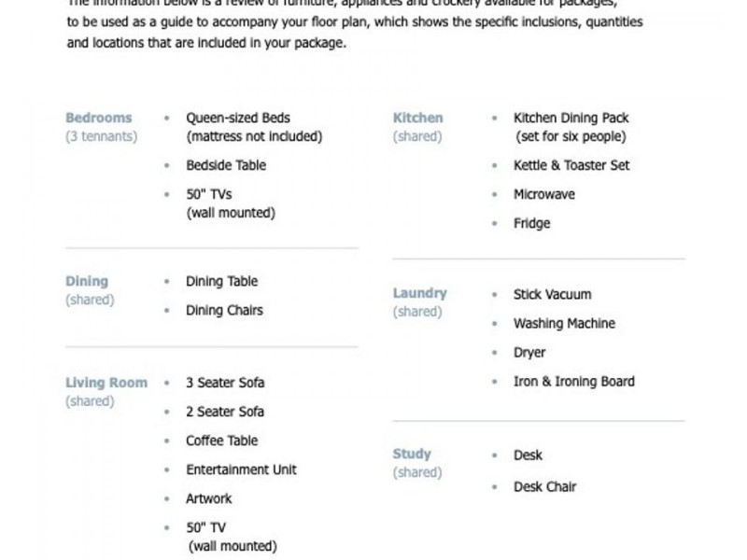
Task: Click Iron & Ironing Board text
Action: pyautogui.click(x=573, y=382)
